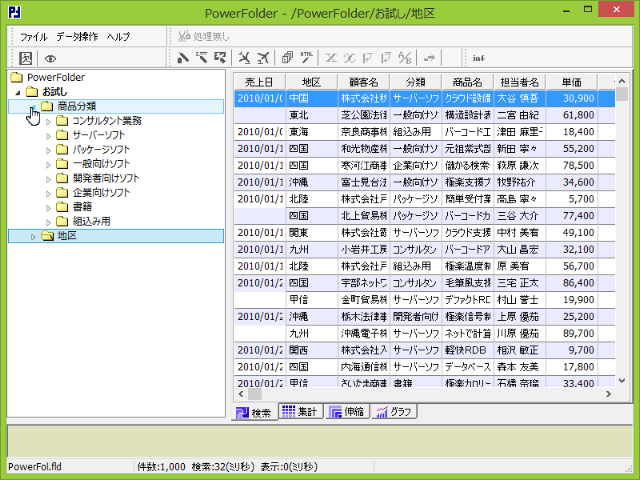
Task: Click the airplane landing import icon
Action: coord(244,58)
